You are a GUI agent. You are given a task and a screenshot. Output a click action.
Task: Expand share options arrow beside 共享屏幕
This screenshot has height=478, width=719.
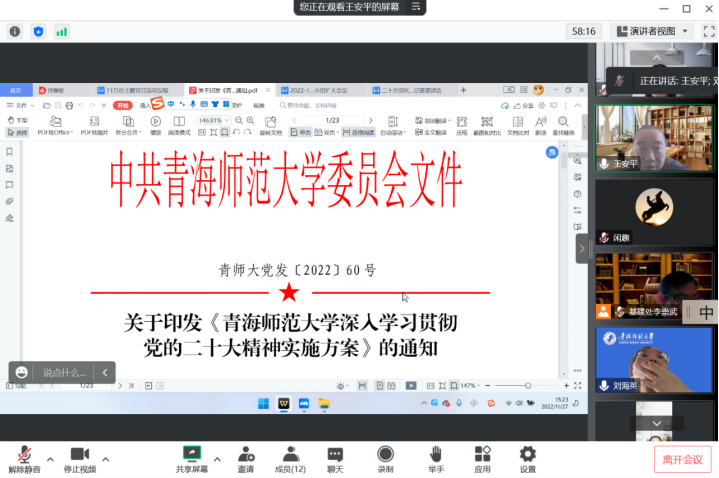(217, 459)
